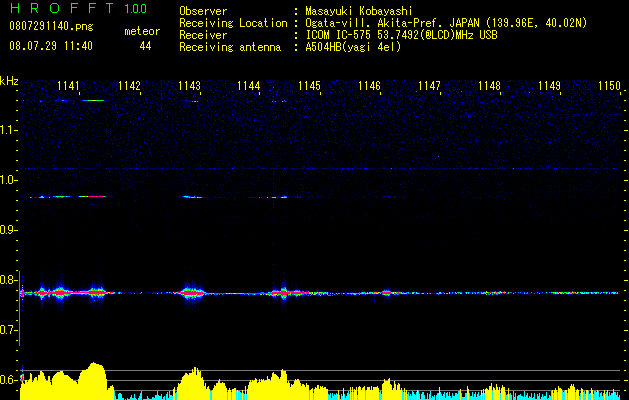Click the 1.1 kHz frequency axis label
The height and width of the screenshot is (400, 629).
(8, 130)
